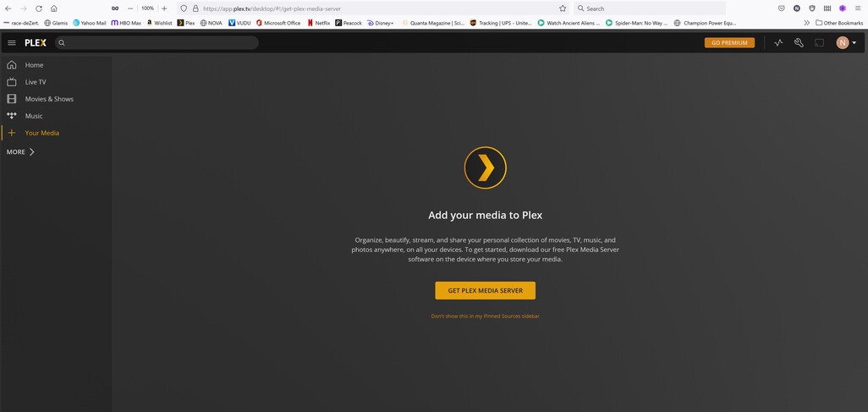Viewport: 868px width, 412px height.
Task: Click the Plex search bar
Action: click(157, 42)
